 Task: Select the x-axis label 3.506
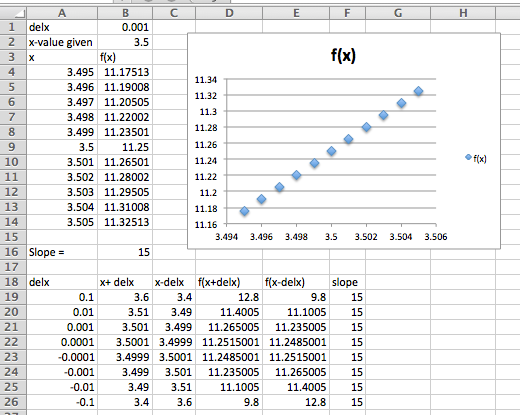(436, 237)
